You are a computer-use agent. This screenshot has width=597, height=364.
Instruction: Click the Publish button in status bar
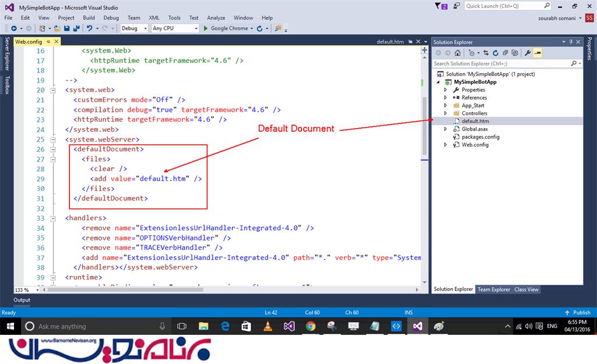point(578,313)
